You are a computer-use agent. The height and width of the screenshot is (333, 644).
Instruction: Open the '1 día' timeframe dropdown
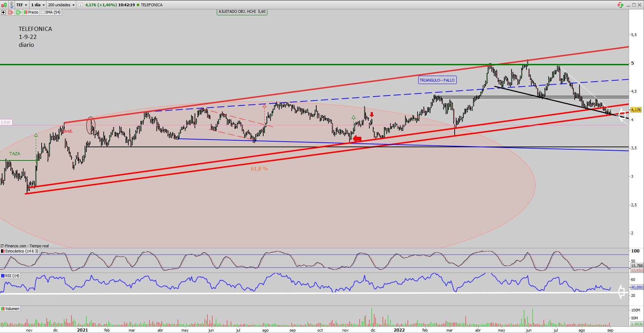point(38,5)
